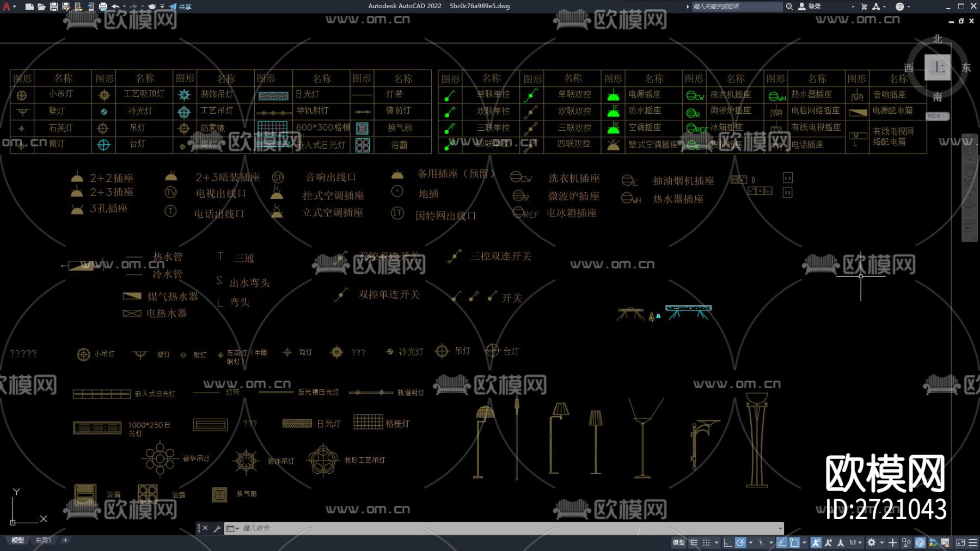The image size is (980, 551).
Task: Open from web and mobile icon
Action: point(78,7)
